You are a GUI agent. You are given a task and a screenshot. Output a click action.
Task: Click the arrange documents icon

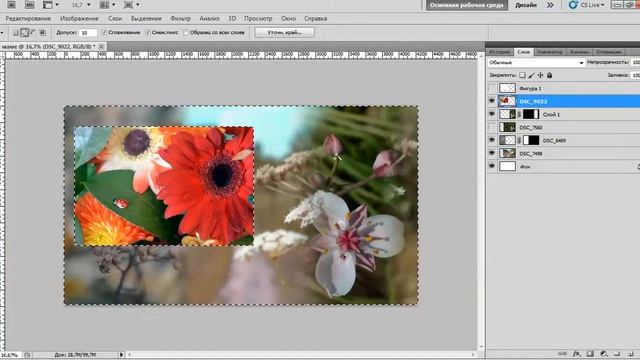tap(104, 5)
